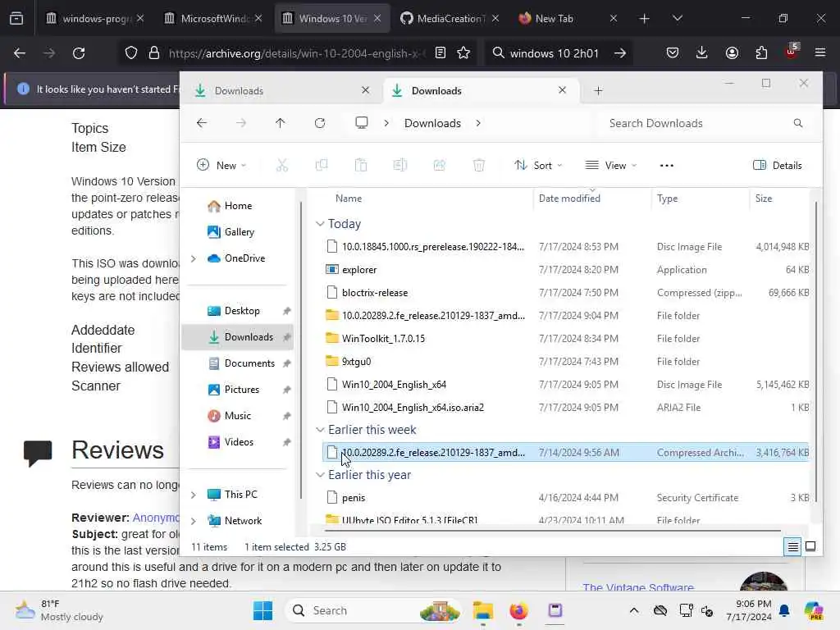Switch to large thumbnails view in status bar
The height and width of the screenshot is (630, 840).
pos(810,546)
